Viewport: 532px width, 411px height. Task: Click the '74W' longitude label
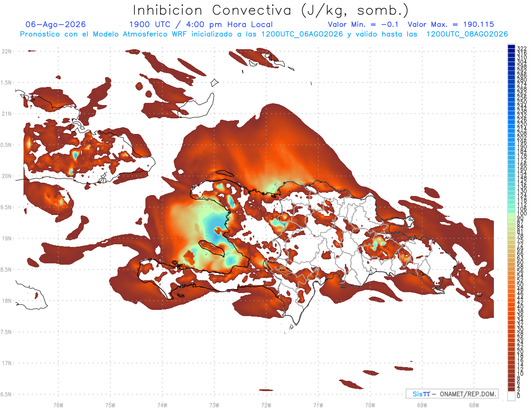(x=162, y=405)
